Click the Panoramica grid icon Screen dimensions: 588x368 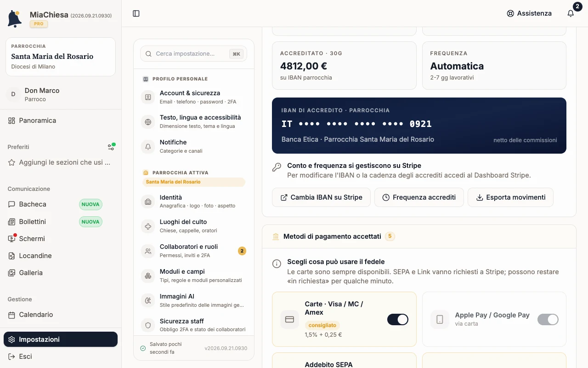pos(11,121)
